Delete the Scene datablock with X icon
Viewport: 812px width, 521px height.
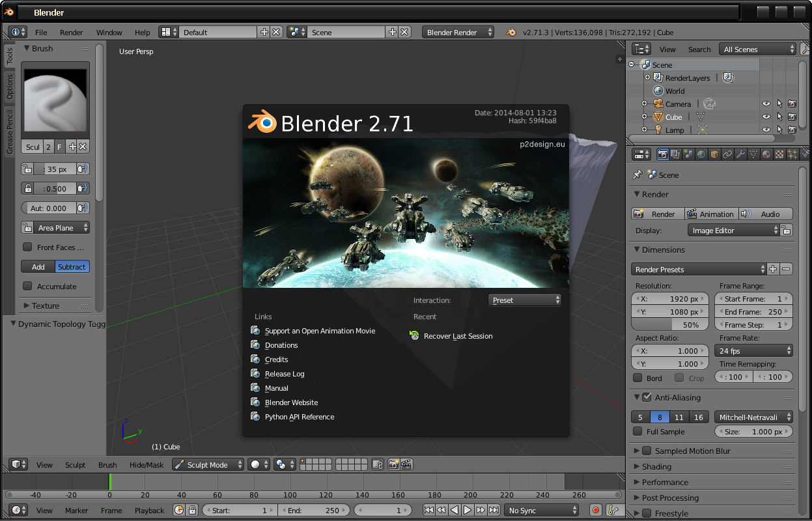405,32
